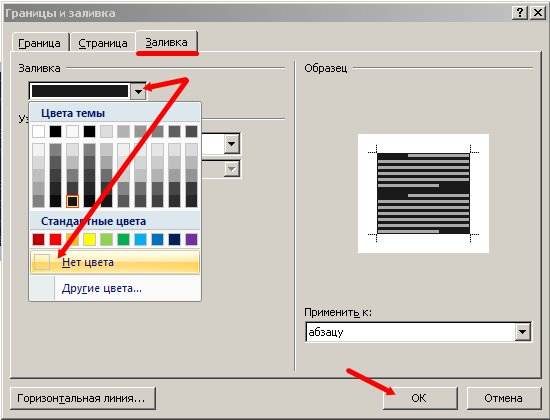
Task: Pick the yellow standard color swatch
Action: (x=89, y=240)
